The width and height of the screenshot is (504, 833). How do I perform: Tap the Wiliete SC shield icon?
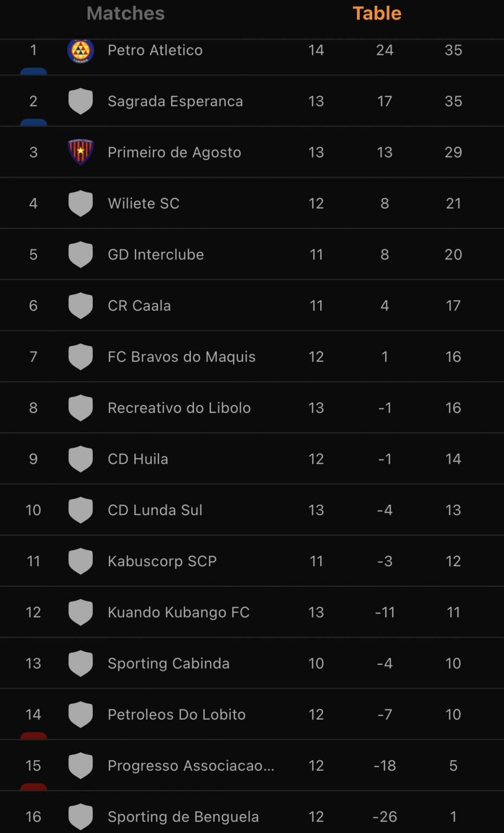coord(80,203)
